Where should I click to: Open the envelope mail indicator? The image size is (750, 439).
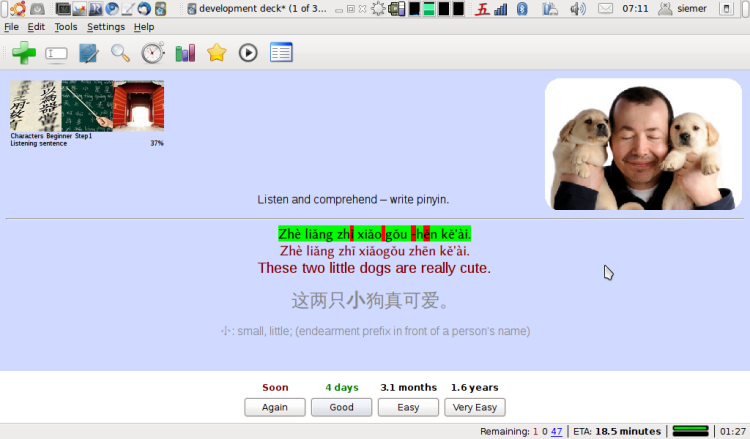click(x=606, y=9)
